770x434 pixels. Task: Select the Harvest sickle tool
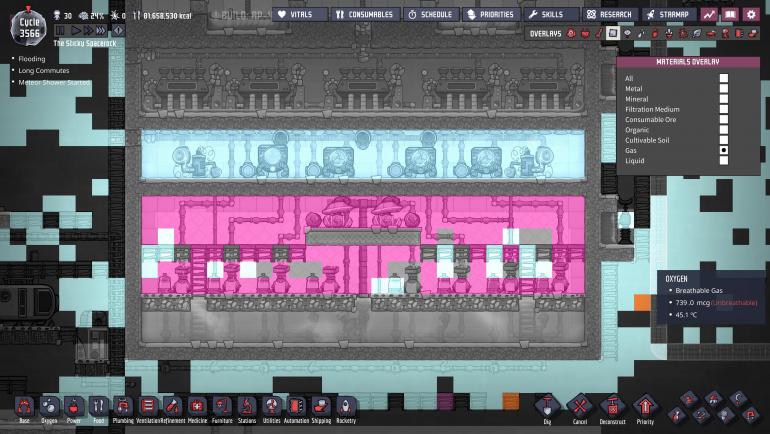(x=739, y=398)
